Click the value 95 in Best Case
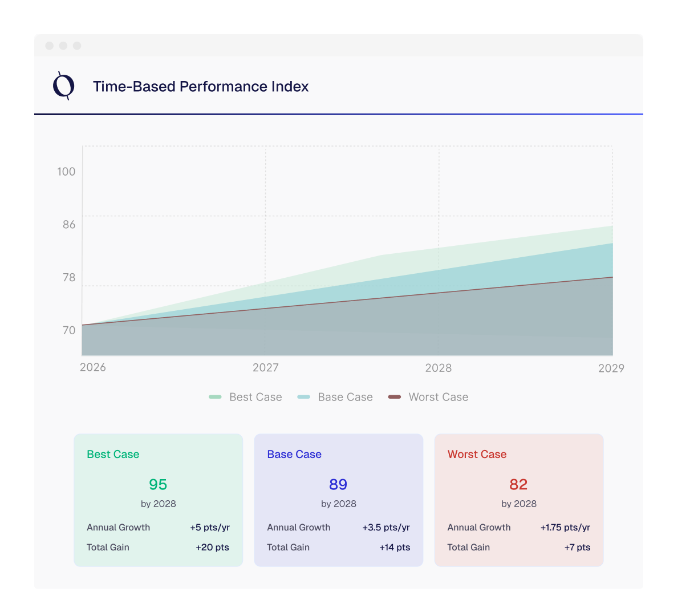698x616 pixels. point(158,484)
